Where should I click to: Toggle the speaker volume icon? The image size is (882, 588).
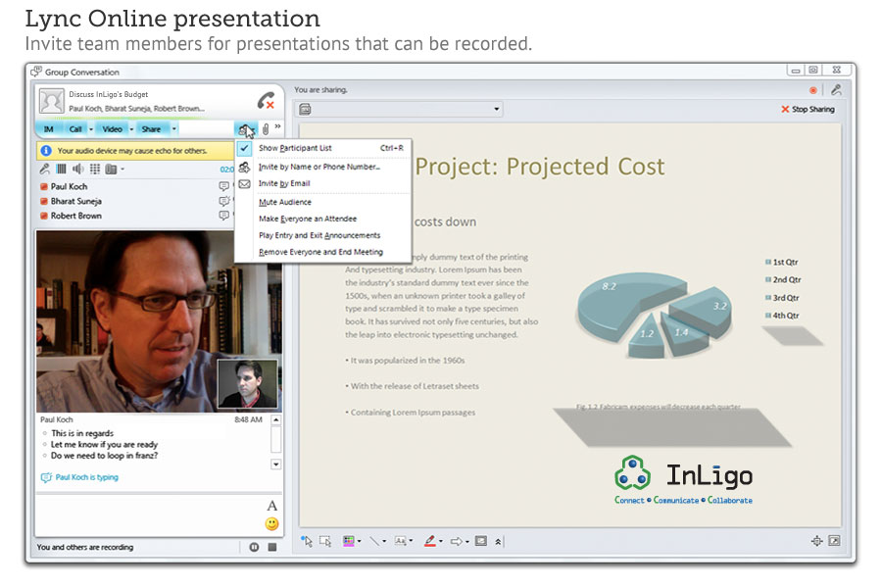coord(78,169)
